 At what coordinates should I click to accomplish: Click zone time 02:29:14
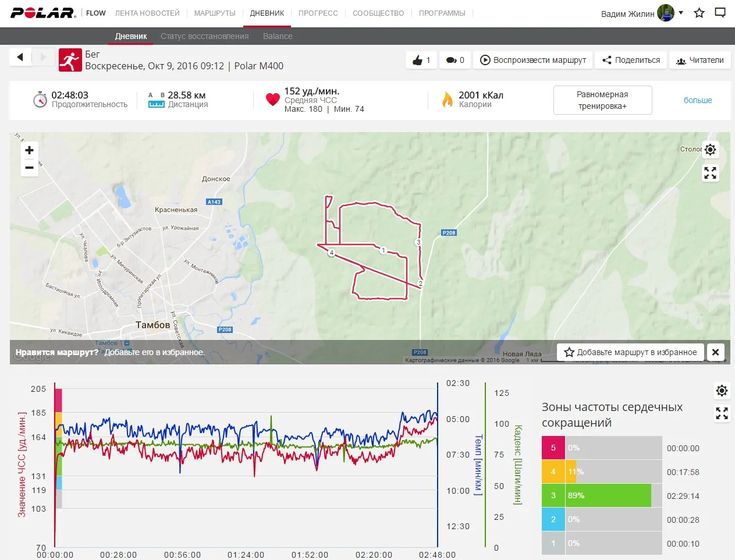tap(683, 496)
